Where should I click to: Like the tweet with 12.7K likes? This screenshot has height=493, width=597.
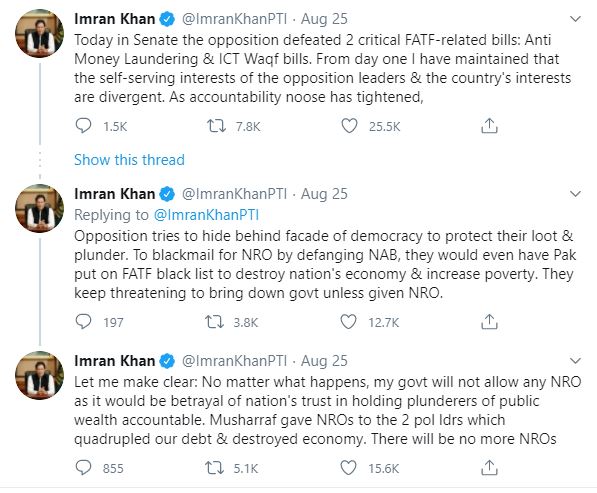[348, 322]
